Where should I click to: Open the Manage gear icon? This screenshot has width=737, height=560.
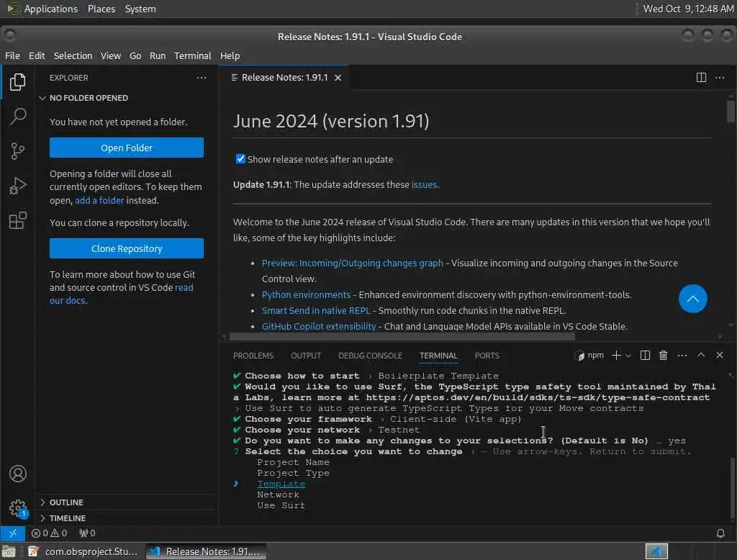click(x=18, y=507)
